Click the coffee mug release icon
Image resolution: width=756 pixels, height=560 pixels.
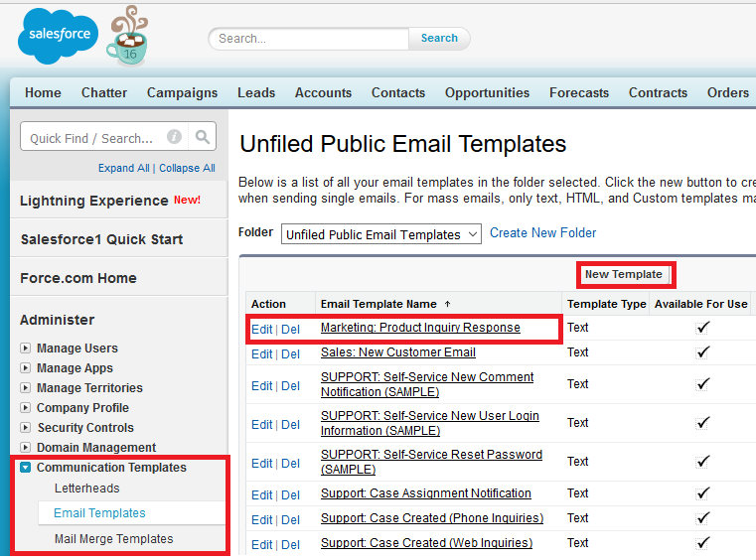[x=127, y=38]
